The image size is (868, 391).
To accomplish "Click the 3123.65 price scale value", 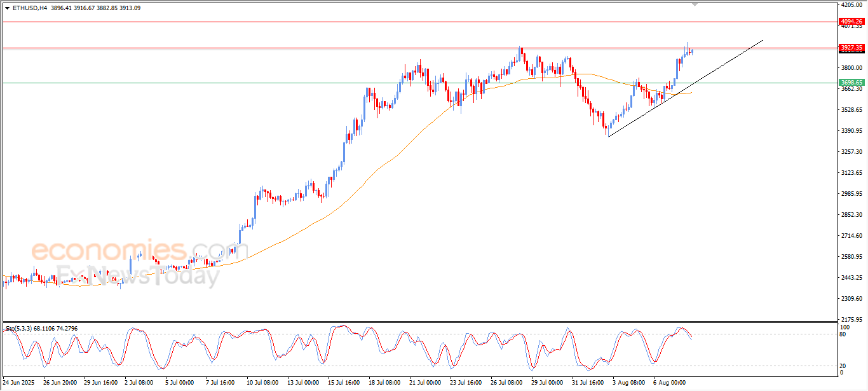I will click(851, 173).
